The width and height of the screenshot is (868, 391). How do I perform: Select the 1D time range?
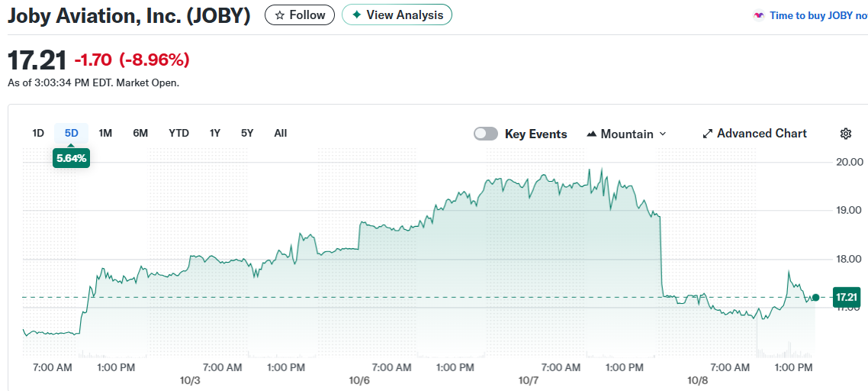coord(38,133)
